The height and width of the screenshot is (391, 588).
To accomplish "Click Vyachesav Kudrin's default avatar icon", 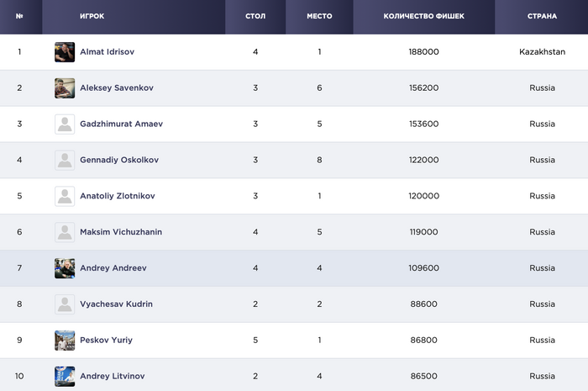I will pos(65,304).
